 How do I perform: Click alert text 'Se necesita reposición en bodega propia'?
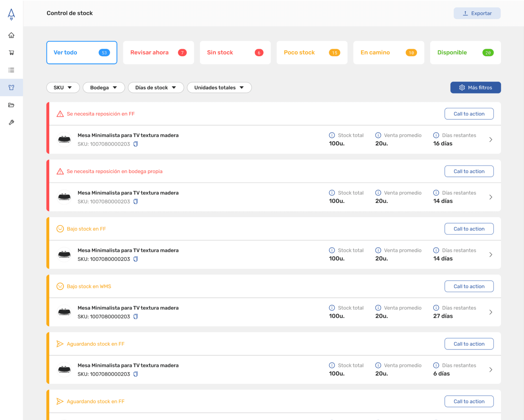point(115,171)
